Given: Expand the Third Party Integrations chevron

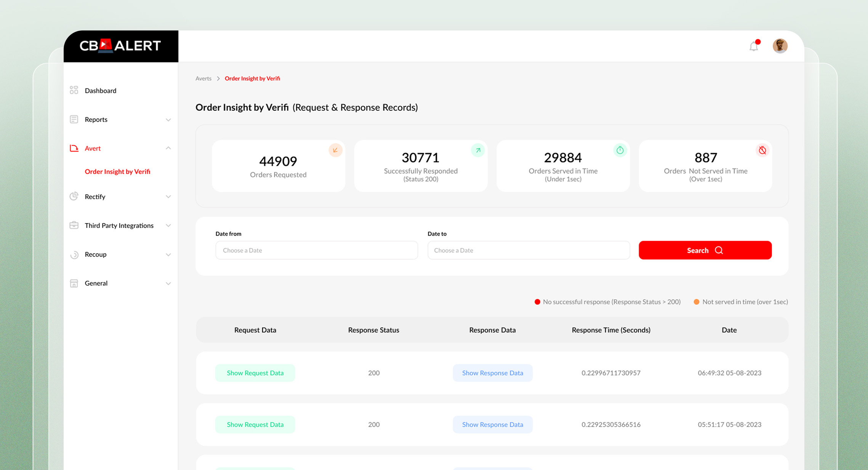Looking at the screenshot, I should [x=168, y=225].
